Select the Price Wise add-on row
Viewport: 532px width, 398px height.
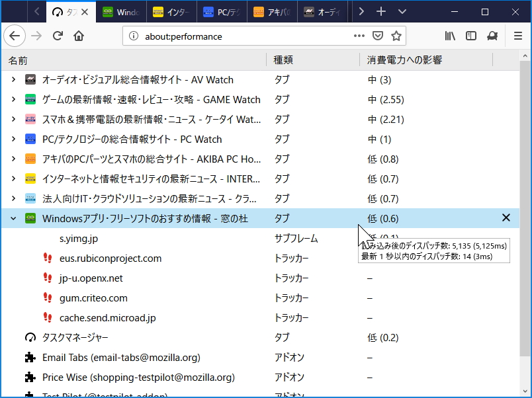(260, 377)
